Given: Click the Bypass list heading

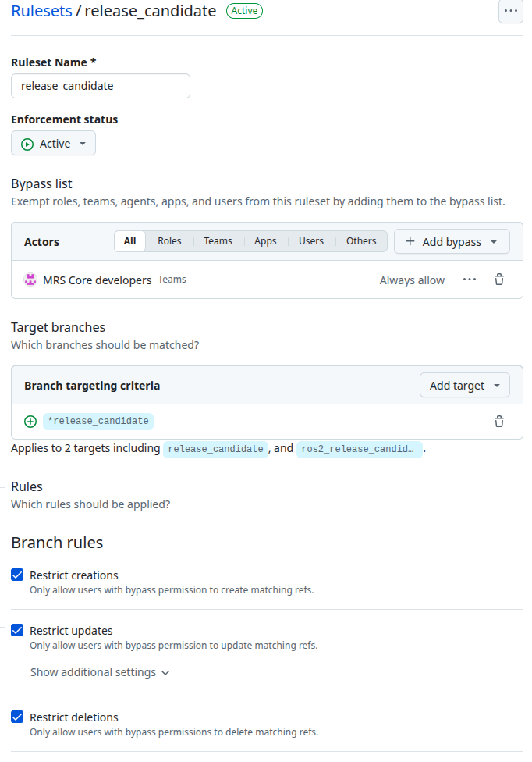Looking at the screenshot, I should pyautogui.click(x=41, y=183).
